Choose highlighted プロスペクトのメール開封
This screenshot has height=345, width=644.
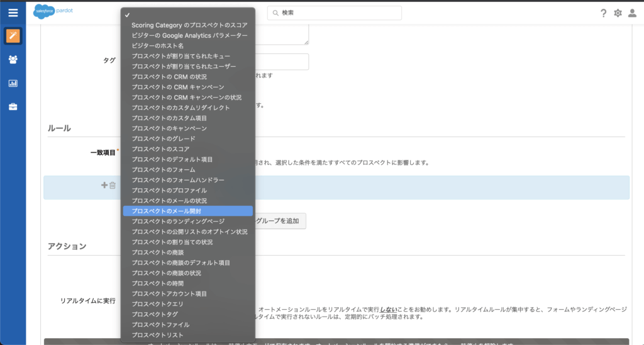187,211
